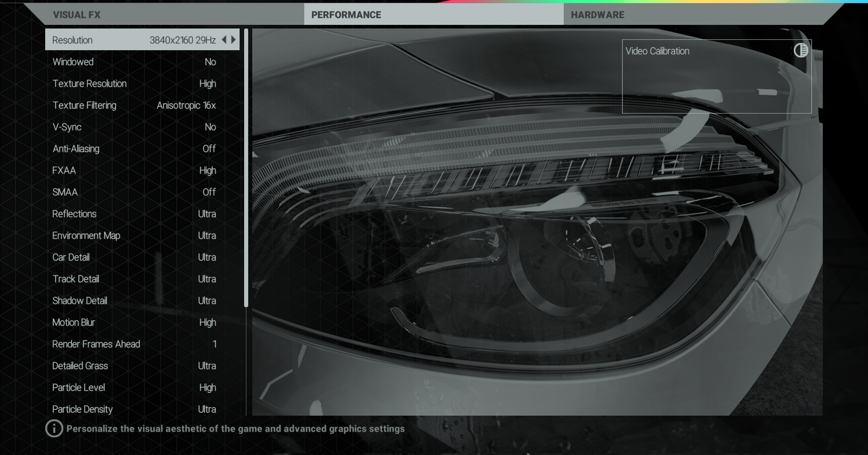Toggle the Windowed setting
Viewport: 868px width, 455px height.
(x=142, y=62)
